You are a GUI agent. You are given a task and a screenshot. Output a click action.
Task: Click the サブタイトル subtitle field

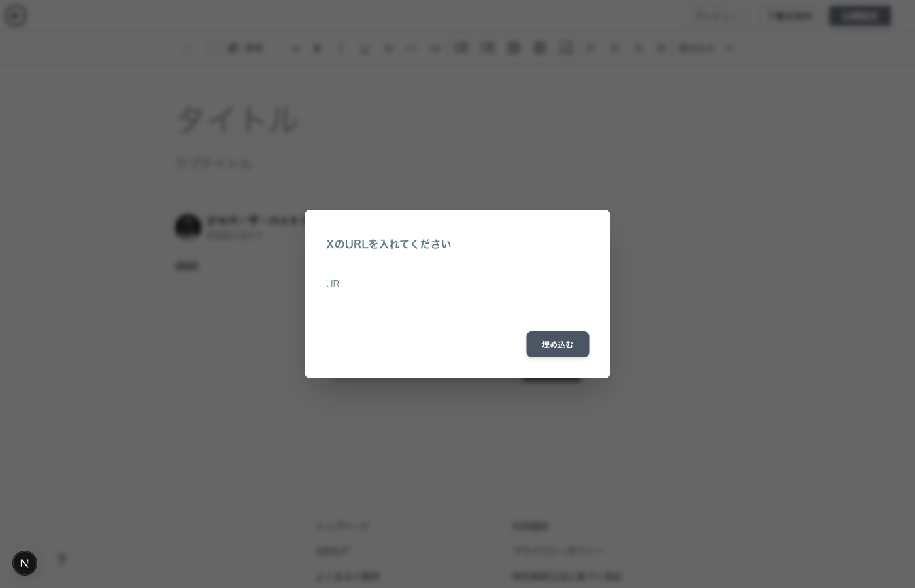[x=214, y=163]
